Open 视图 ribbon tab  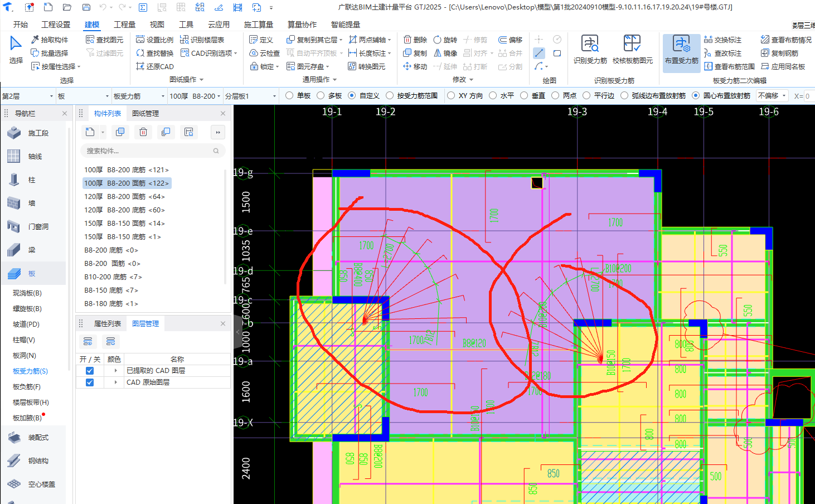[157, 25]
